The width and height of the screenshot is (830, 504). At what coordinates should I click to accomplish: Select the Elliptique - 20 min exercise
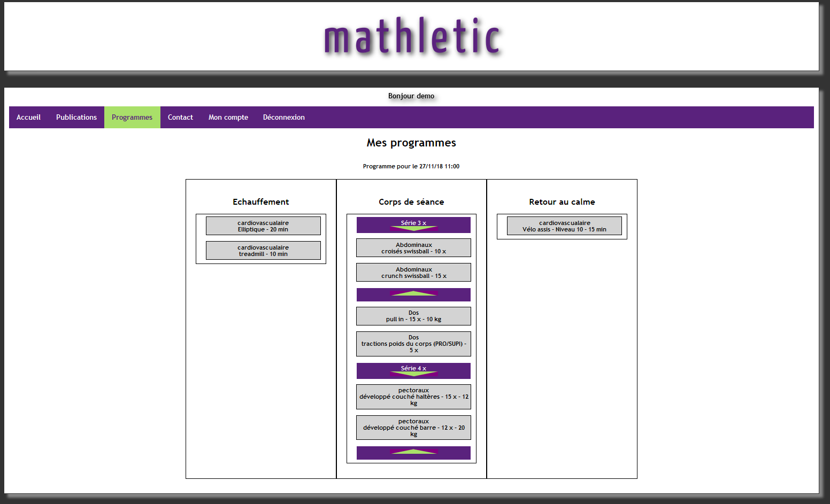click(263, 226)
